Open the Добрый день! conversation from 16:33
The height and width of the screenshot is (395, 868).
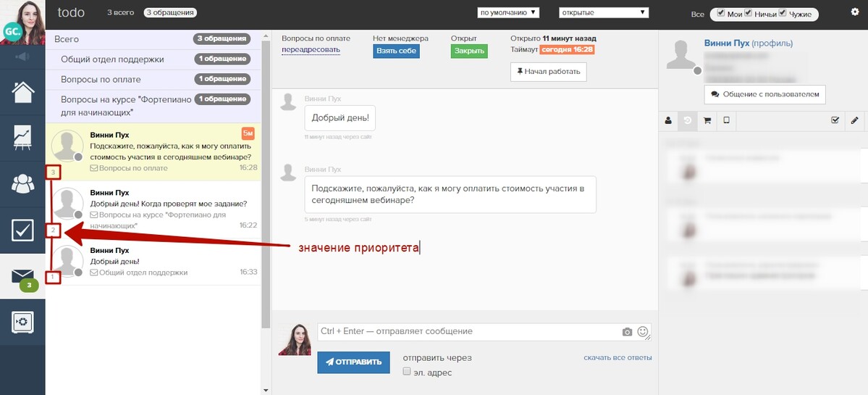coord(153,262)
